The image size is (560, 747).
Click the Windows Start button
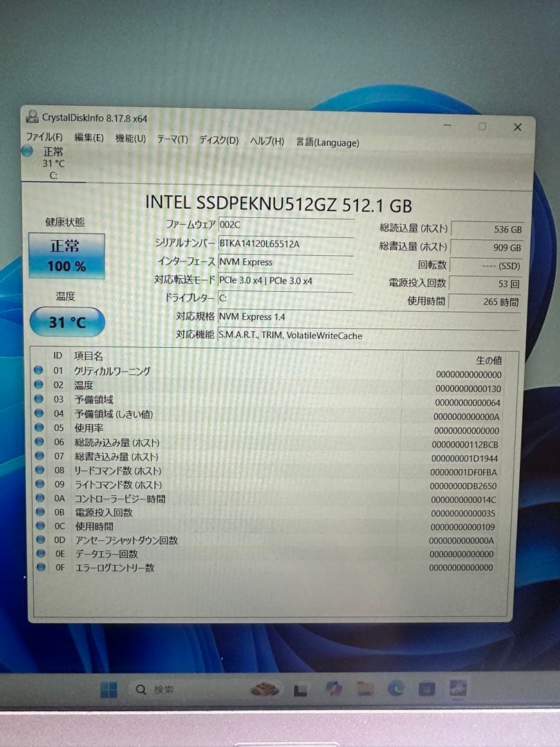(x=109, y=688)
